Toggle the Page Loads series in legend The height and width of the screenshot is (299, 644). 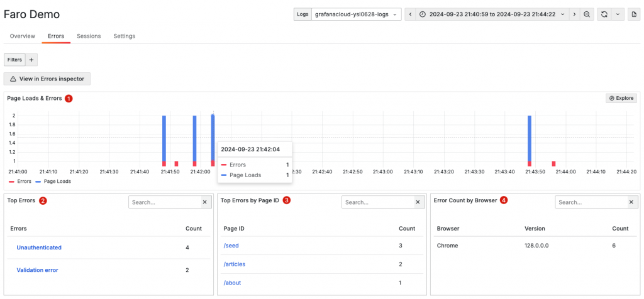point(53,182)
